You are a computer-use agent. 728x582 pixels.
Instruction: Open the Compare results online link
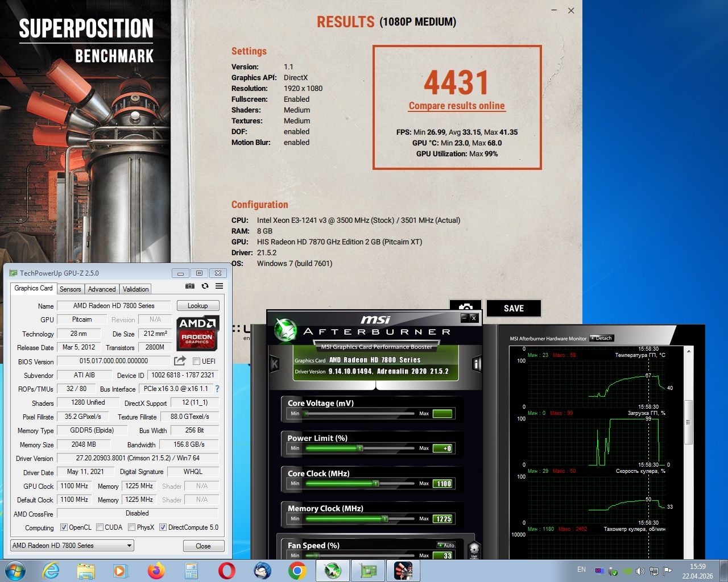457,106
